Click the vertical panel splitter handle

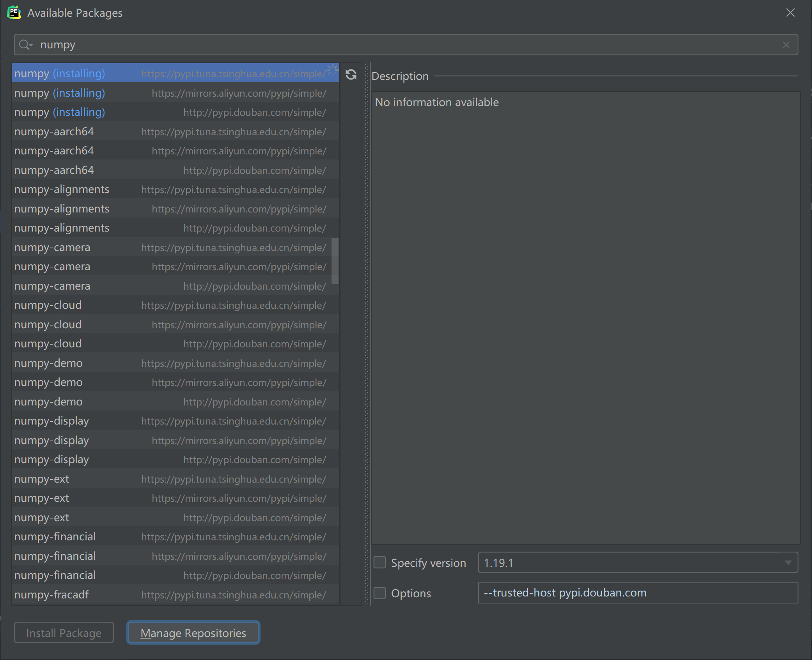point(367,334)
